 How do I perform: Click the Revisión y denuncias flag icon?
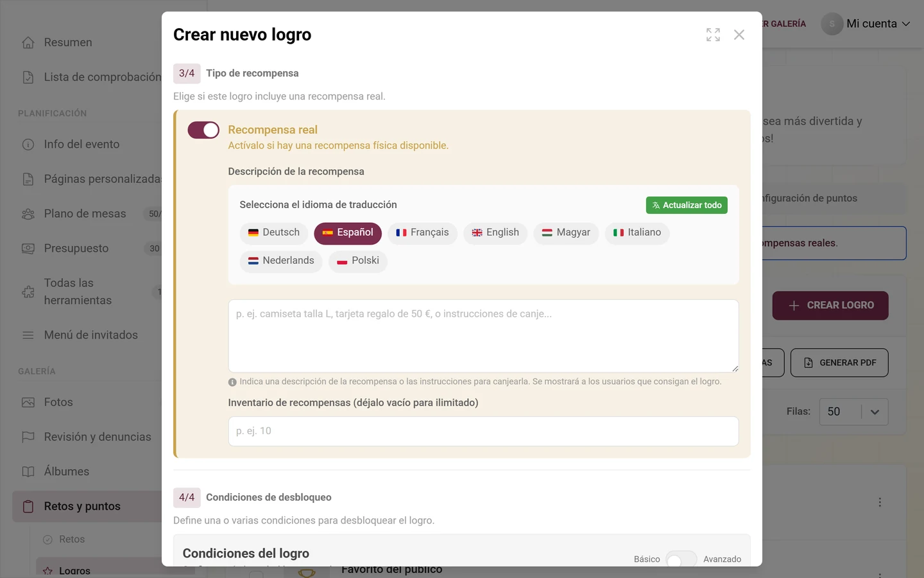pos(28,437)
